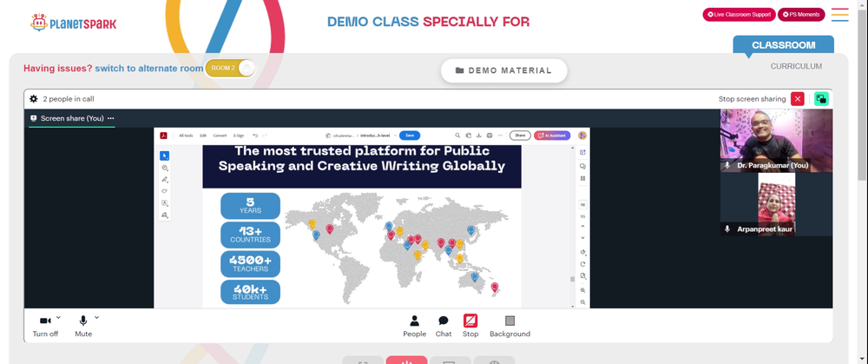This screenshot has width=868, height=364.
Task: Open All tools menu in Acrobat
Action: point(186,136)
